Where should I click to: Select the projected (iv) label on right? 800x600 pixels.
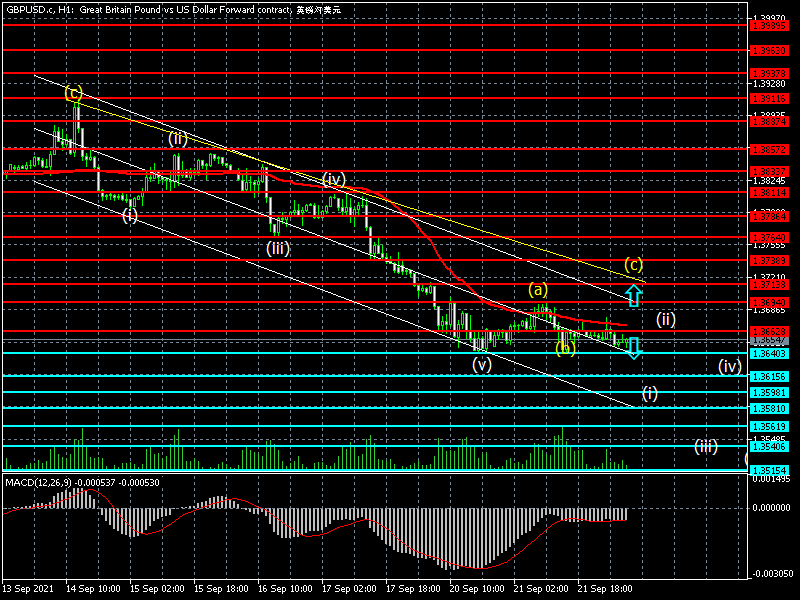(x=729, y=366)
